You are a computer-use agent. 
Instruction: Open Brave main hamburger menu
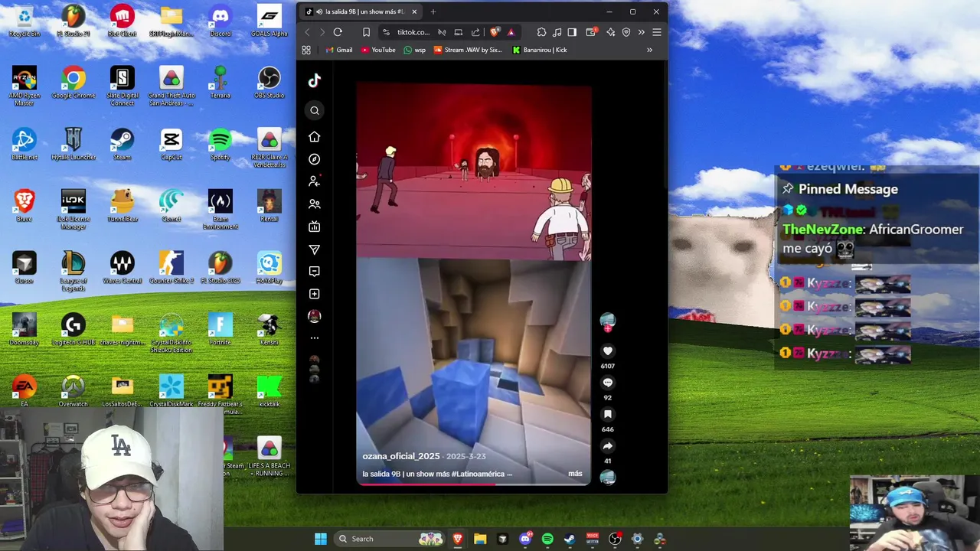(x=657, y=32)
